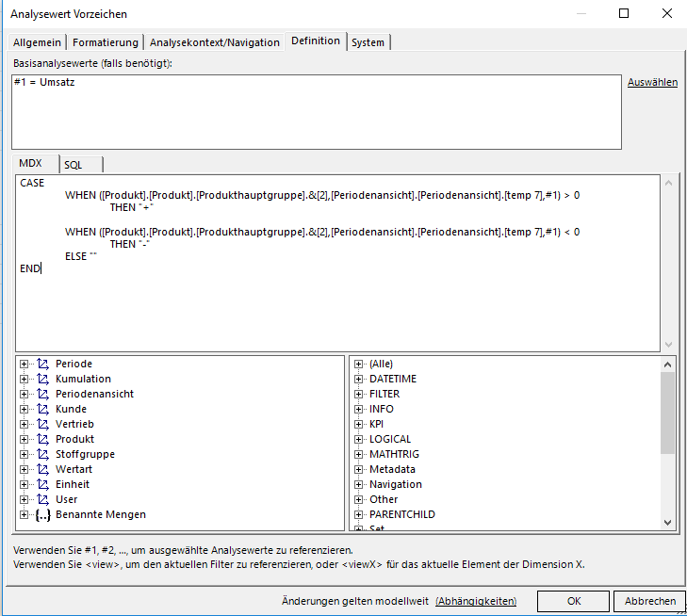
Task: Expand the Periodenansicht tree node
Action: [x=25, y=394]
